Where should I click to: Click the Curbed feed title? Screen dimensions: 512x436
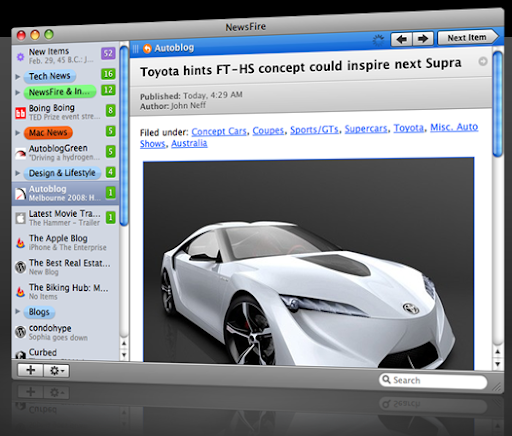[43, 352]
